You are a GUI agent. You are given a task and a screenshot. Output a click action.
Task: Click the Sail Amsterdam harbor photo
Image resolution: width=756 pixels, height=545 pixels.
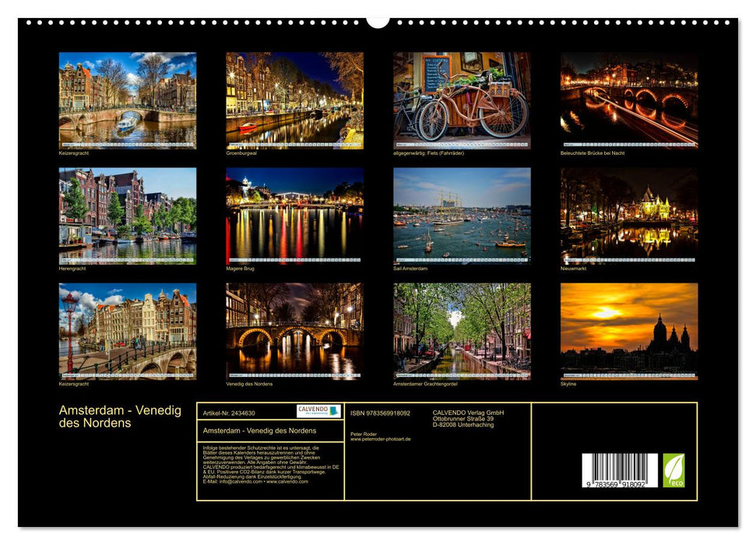click(x=462, y=216)
